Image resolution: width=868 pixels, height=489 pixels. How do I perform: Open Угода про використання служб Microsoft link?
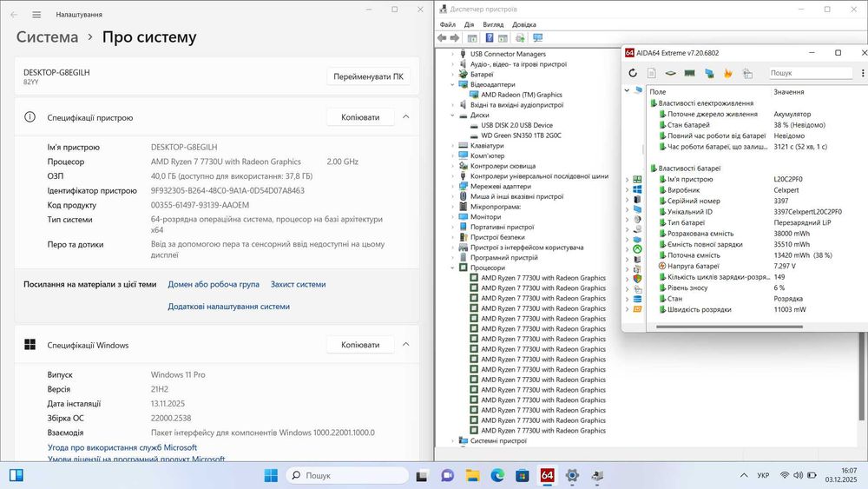click(x=122, y=447)
